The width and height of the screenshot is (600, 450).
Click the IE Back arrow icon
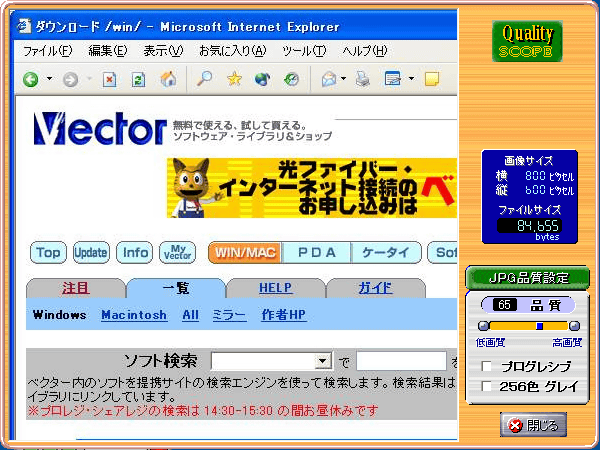pyautogui.click(x=31, y=80)
